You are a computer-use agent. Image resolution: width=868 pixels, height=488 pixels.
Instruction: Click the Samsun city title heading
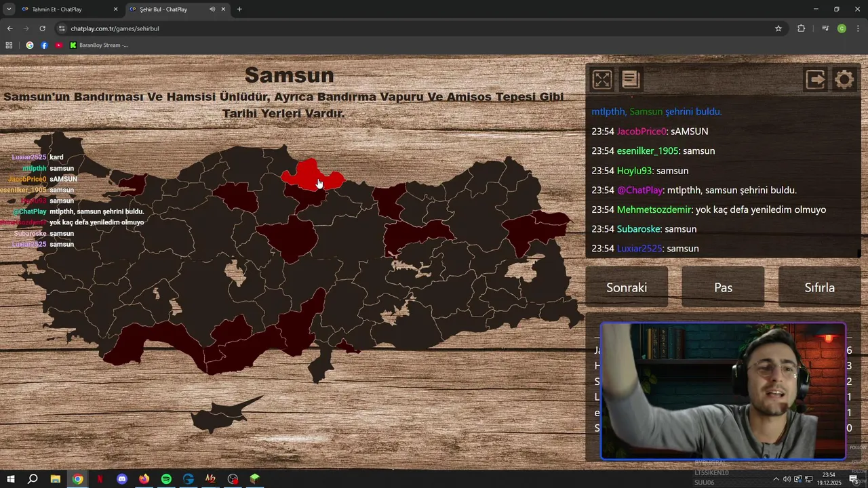coord(289,75)
